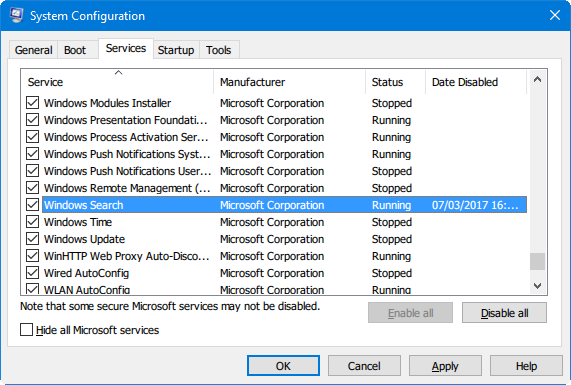Toggle Windows Push Notifications User checkbox

point(32,171)
